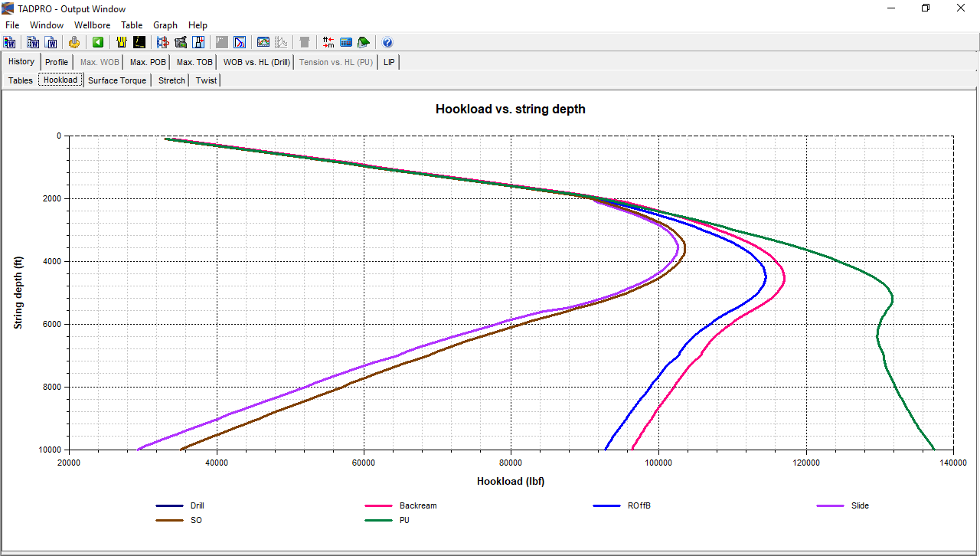This screenshot has height=556, width=980.
Task: Click the calculator icon in toolbar
Action: [x=345, y=42]
